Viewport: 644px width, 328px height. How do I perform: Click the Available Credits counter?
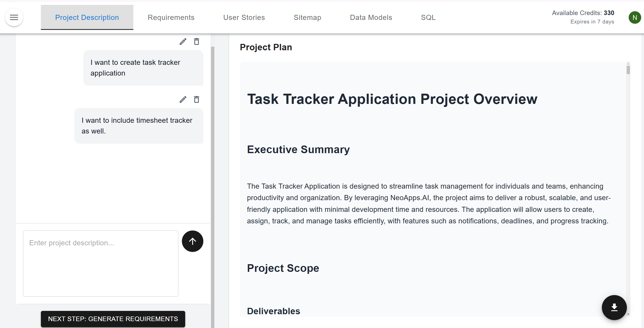pyautogui.click(x=583, y=13)
